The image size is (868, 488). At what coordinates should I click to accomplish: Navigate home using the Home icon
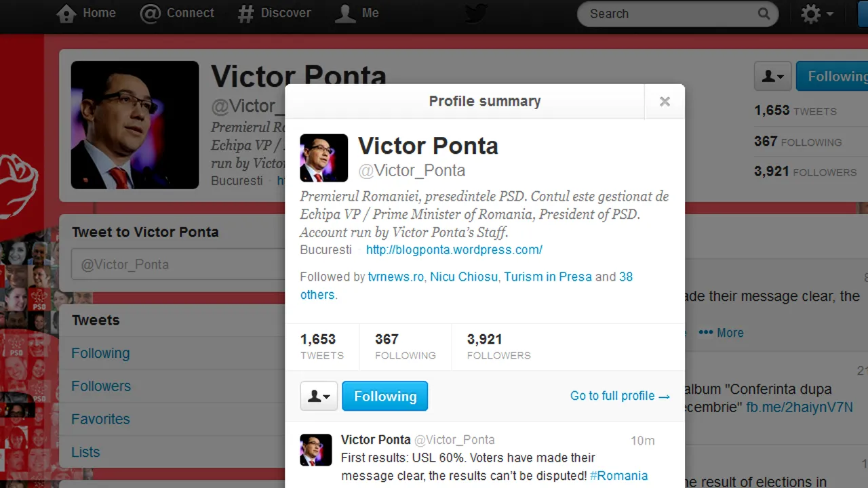click(66, 13)
